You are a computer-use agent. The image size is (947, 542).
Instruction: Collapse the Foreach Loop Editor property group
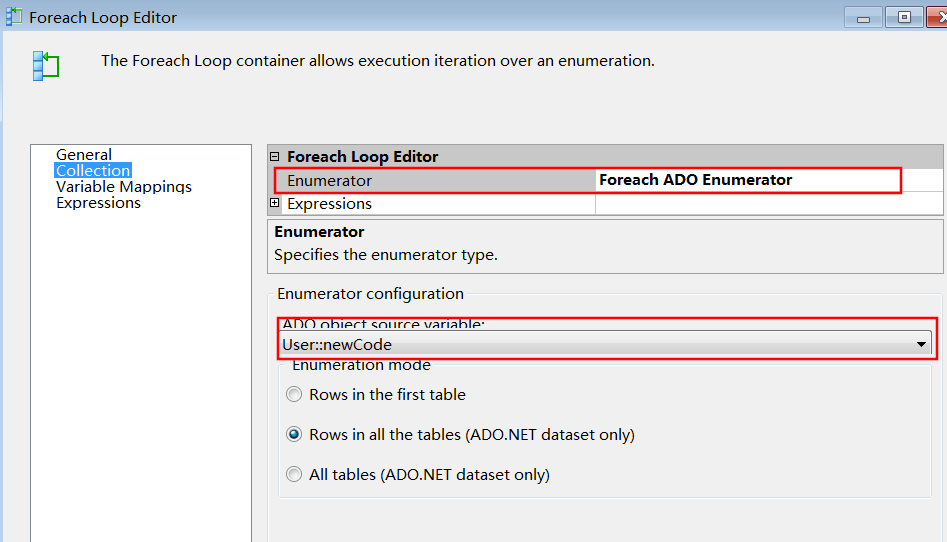(x=275, y=156)
